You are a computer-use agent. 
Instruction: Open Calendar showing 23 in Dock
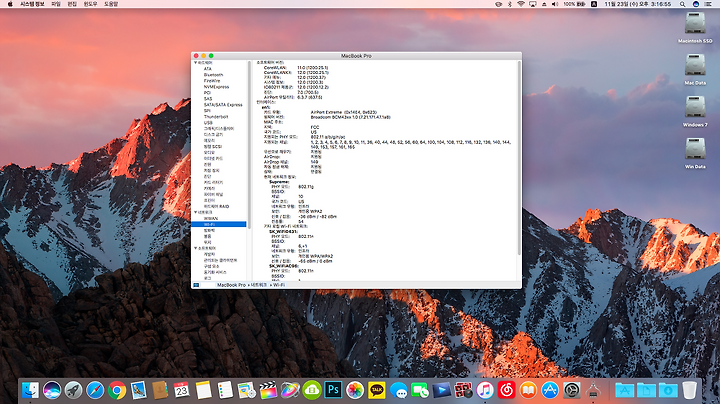182,390
